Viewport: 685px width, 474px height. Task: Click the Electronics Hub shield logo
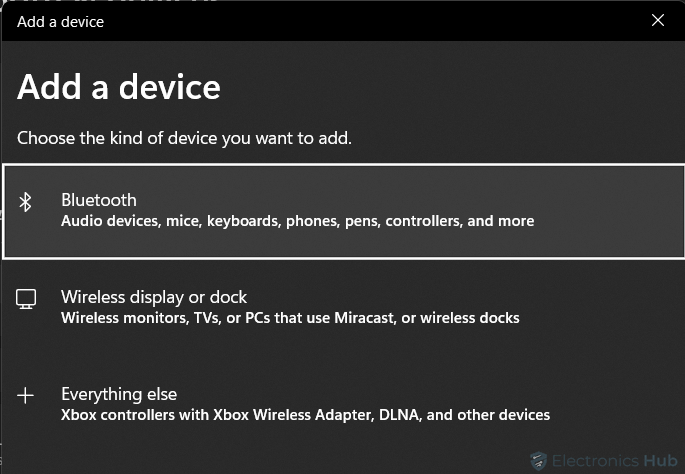click(538, 461)
